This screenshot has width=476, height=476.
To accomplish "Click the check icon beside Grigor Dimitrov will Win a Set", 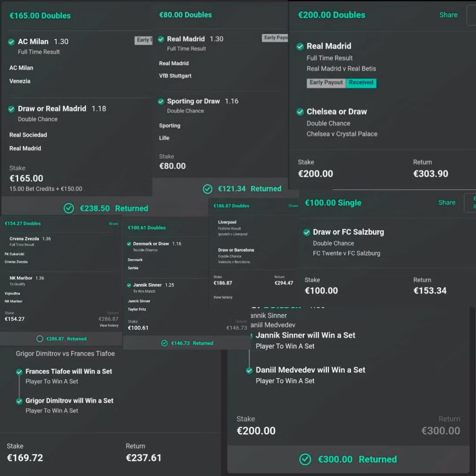I will [19, 401].
